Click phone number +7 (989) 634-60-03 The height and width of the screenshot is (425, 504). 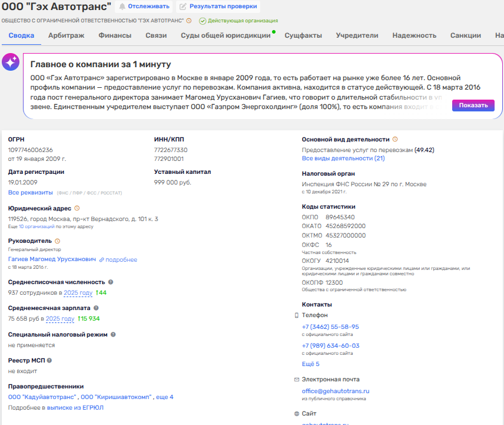click(330, 346)
